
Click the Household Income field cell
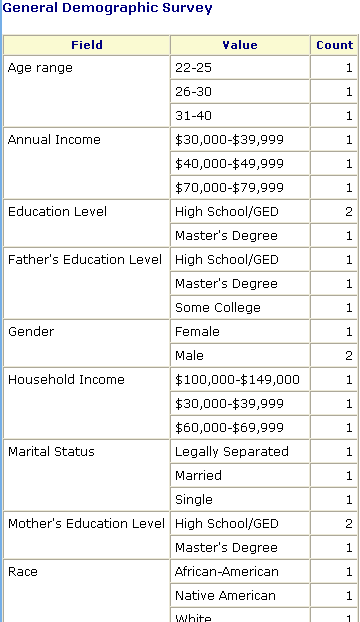click(87, 403)
